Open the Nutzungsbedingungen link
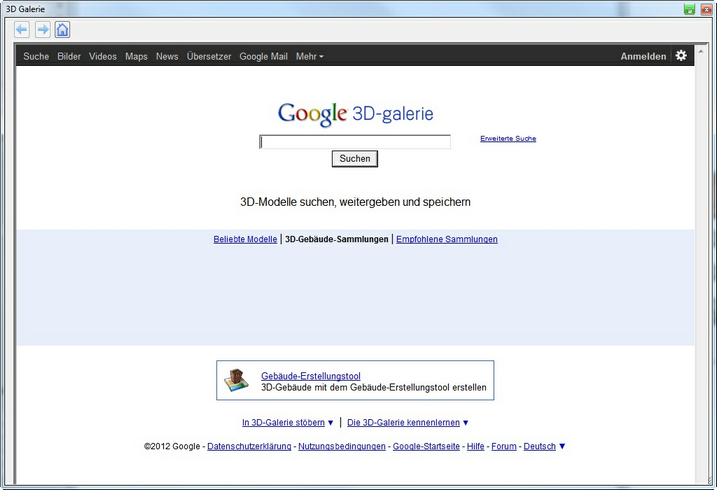The height and width of the screenshot is (490, 717). (x=342, y=446)
